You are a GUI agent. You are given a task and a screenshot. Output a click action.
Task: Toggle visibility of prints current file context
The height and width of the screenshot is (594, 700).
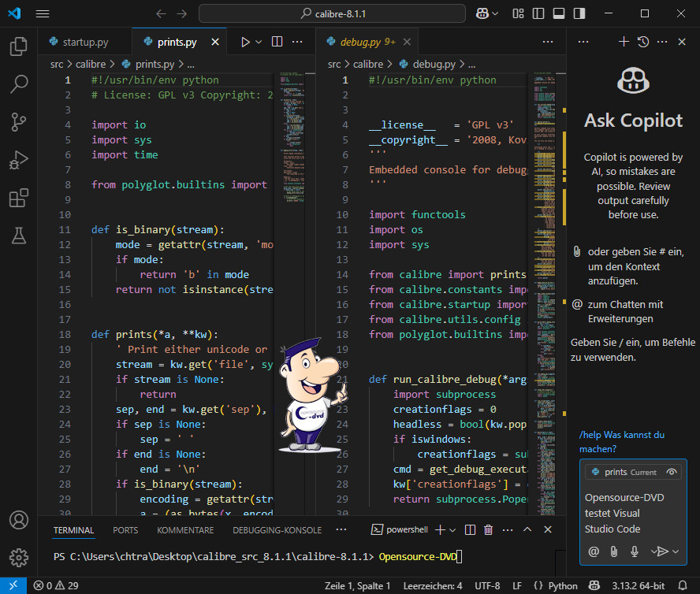(671, 472)
